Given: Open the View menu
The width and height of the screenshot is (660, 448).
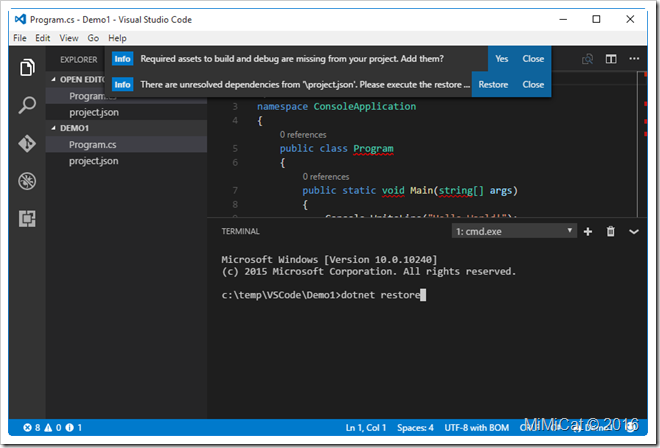Looking at the screenshot, I should pyautogui.click(x=69, y=38).
